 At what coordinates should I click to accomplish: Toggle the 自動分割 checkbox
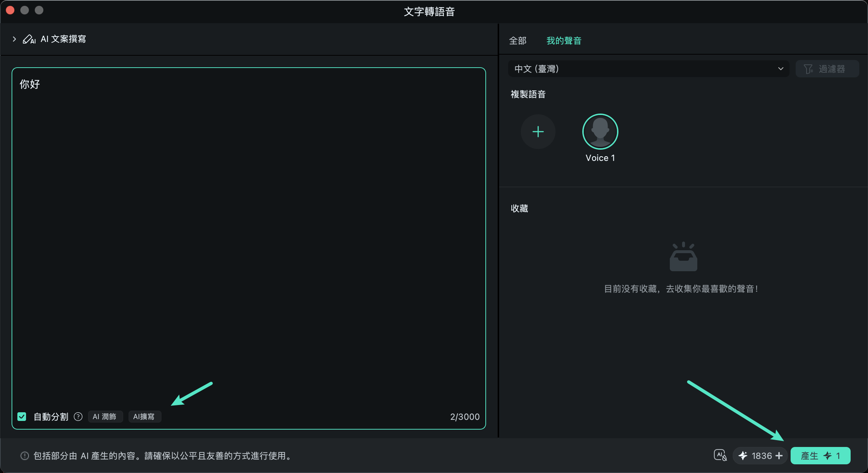22,417
